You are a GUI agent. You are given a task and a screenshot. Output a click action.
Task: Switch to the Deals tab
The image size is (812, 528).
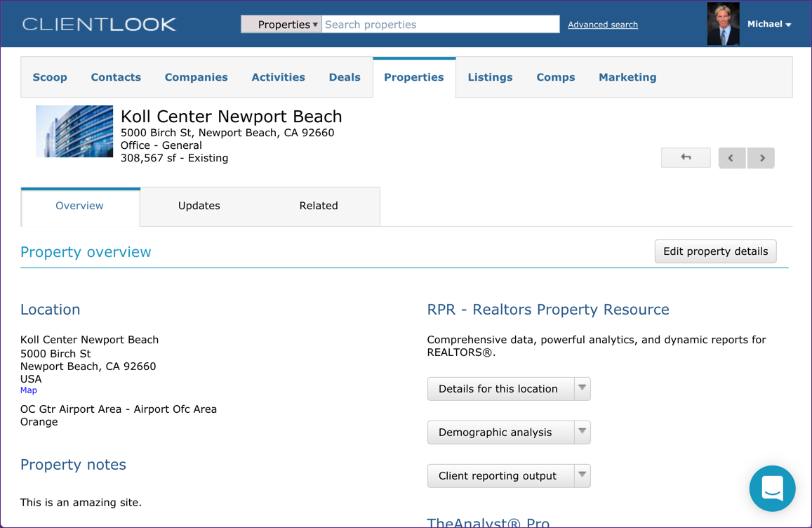tap(345, 77)
